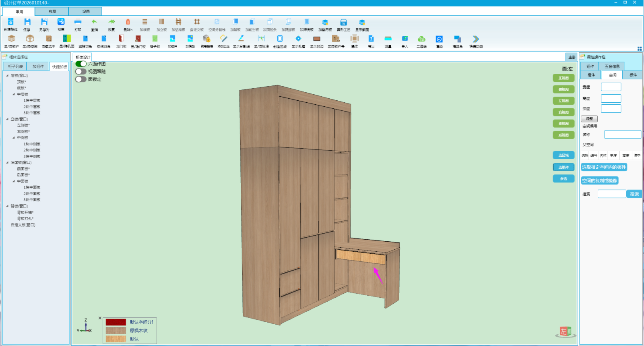
Task: Click the 导出 export icon
Action: (371, 39)
